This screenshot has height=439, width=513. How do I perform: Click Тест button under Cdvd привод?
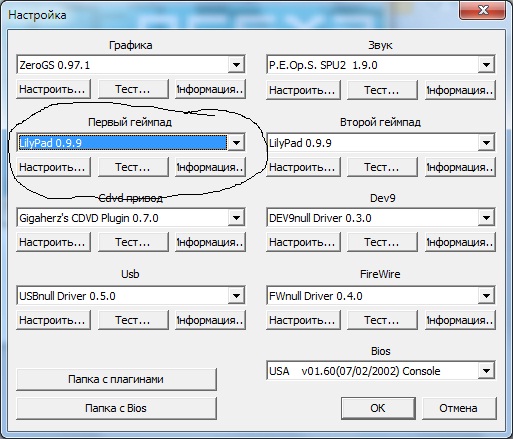[133, 242]
